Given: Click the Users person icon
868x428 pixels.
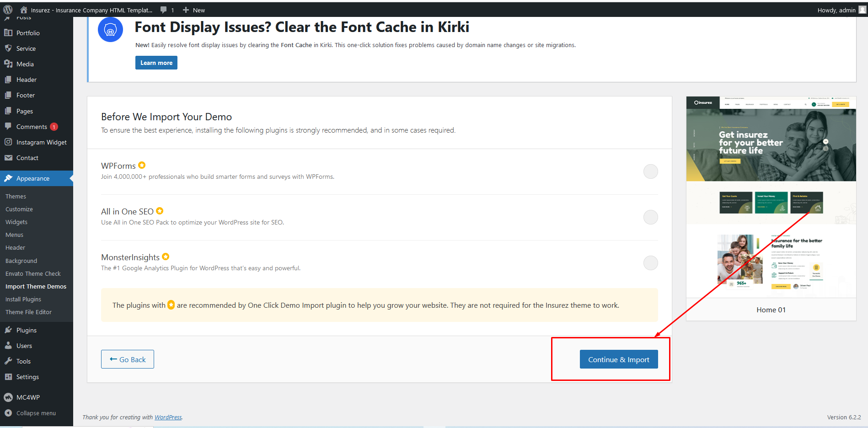Looking at the screenshot, I should 8,346.
